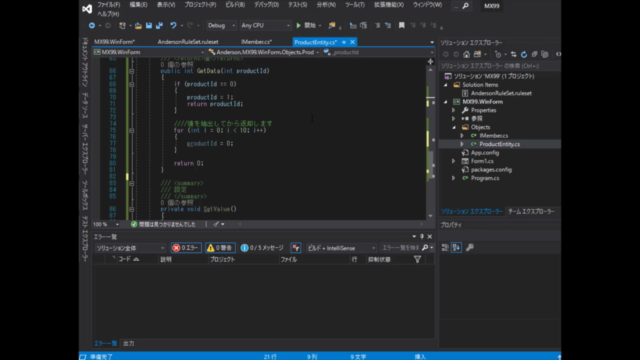Click the Open File folder icon
Image resolution: width=640 pixels, height=360 pixels.
(x=138, y=25)
